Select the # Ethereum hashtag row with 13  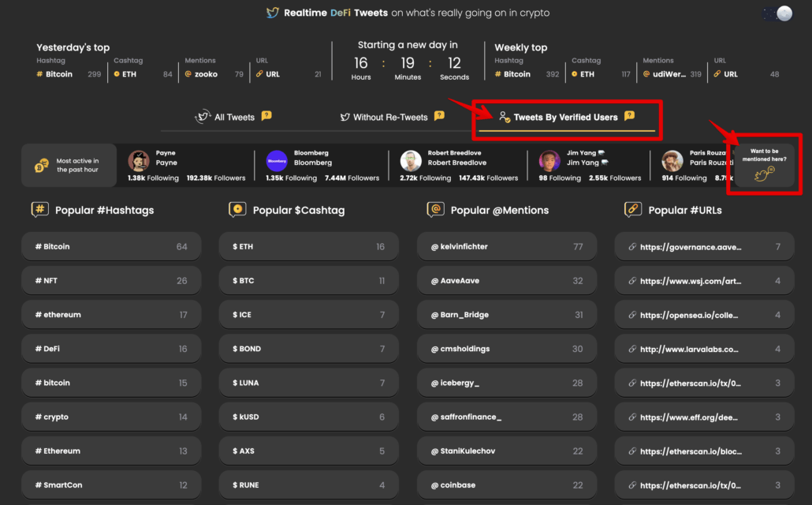click(111, 451)
